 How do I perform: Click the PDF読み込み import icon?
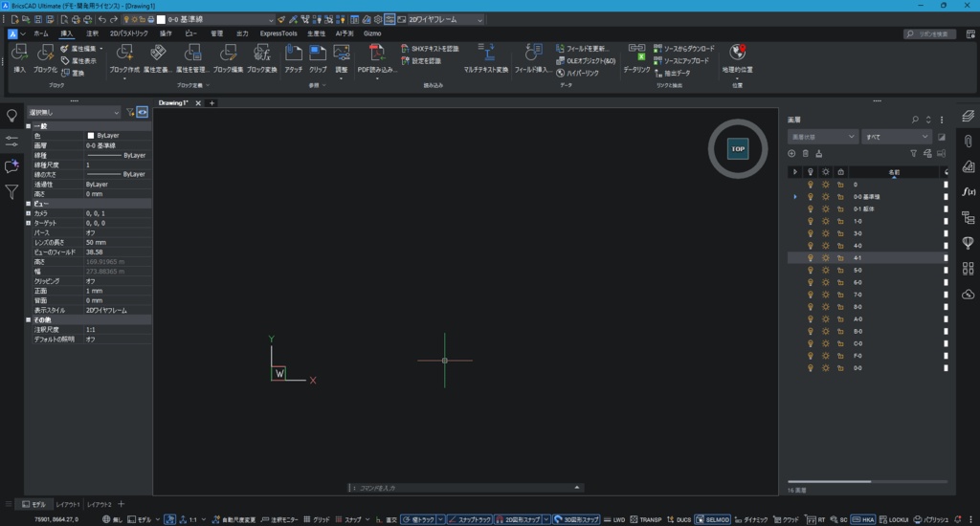coord(377,54)
